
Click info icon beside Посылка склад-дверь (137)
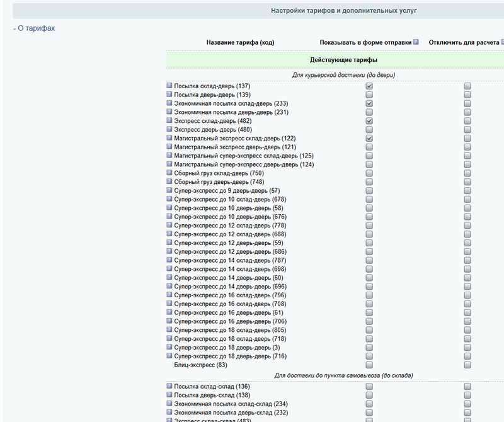click(169, 86)
